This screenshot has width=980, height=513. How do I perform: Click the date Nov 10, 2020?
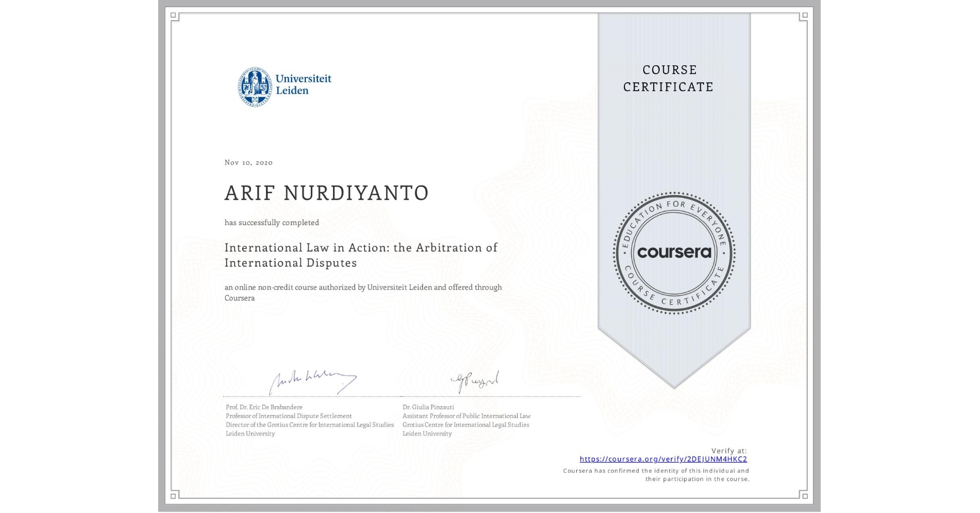(x=247, y=163)
